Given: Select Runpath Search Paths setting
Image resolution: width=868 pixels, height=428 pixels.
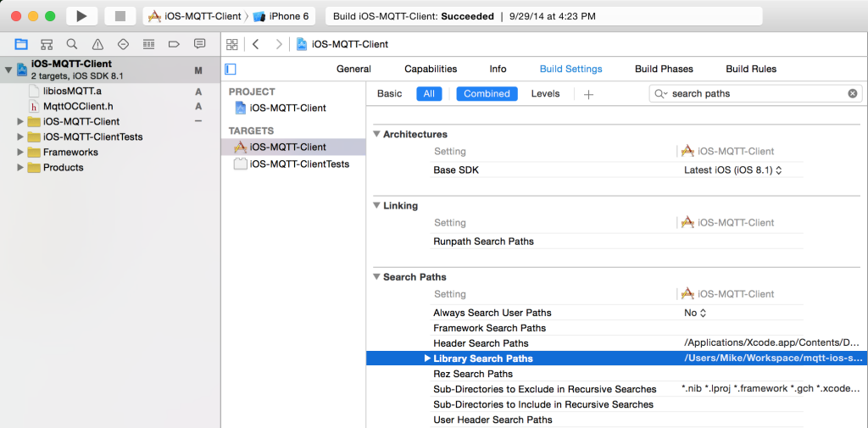Looking at the screenshot, I should (483, 242).
